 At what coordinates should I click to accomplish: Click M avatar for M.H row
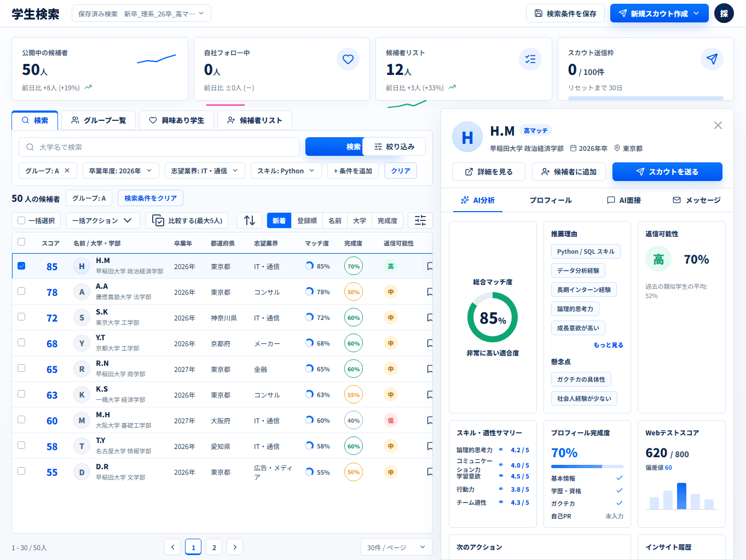click(x=82, y=421)
